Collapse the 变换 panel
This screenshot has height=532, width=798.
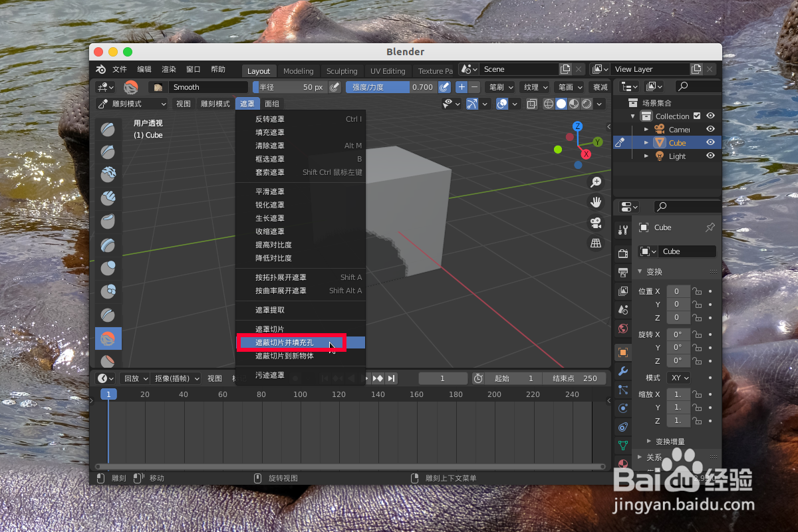[x=640, y=272]
